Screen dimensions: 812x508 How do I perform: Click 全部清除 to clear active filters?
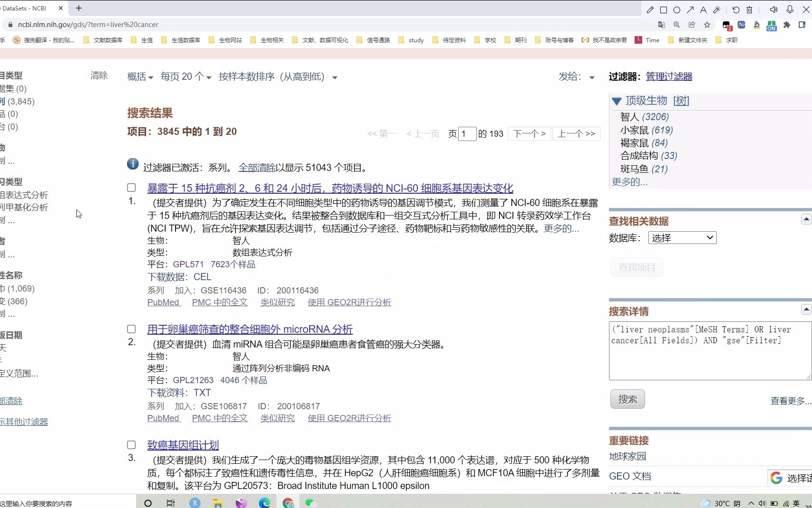click(x=257, y=168)
